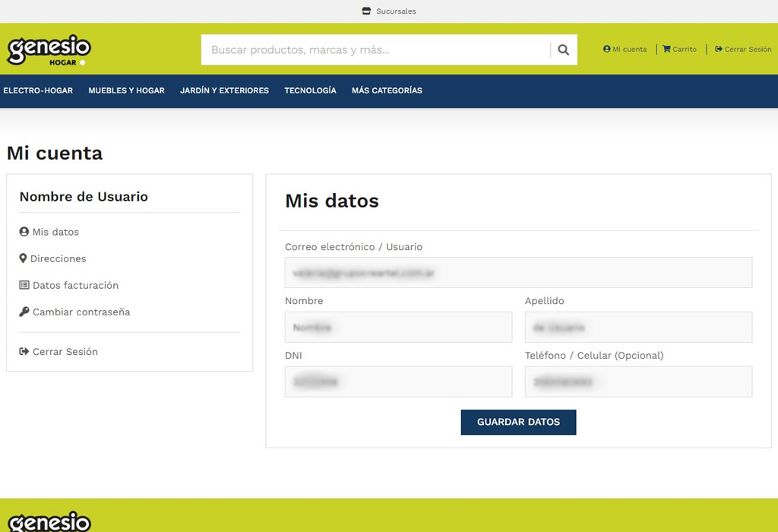
Task: Open the search with the magnifying glass icon
Action: tap(563, 49)
